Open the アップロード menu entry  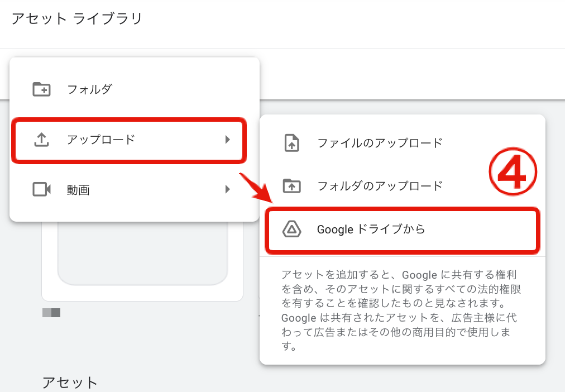[x=101, y=140]
